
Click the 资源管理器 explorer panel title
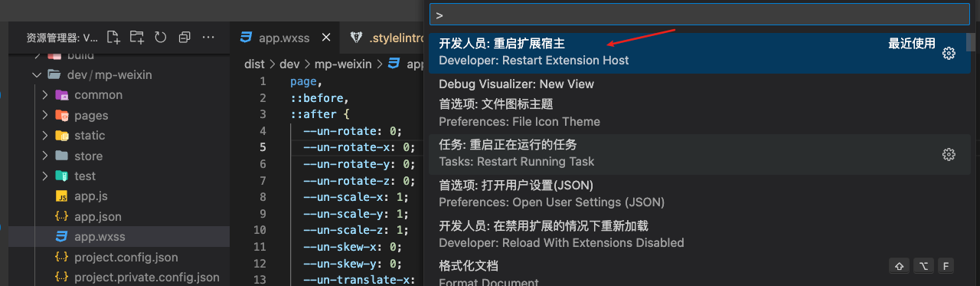[62, 37]
